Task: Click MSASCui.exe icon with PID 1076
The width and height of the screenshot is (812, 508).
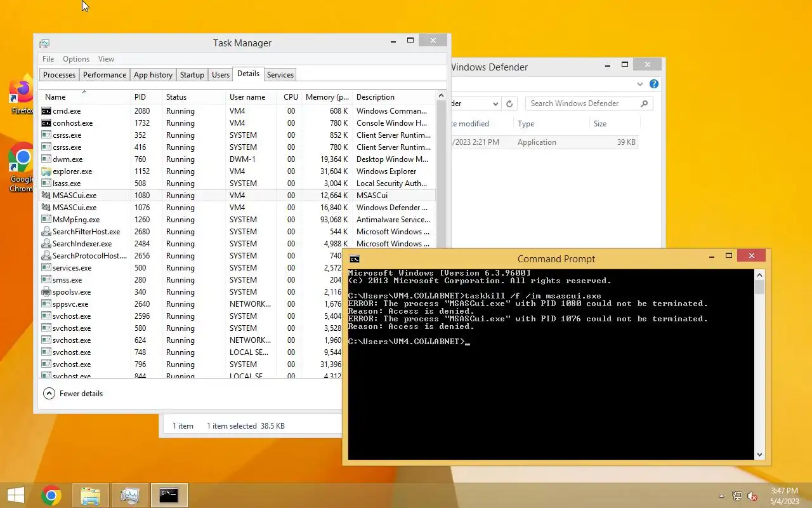Action: click(x=46, y=208)
